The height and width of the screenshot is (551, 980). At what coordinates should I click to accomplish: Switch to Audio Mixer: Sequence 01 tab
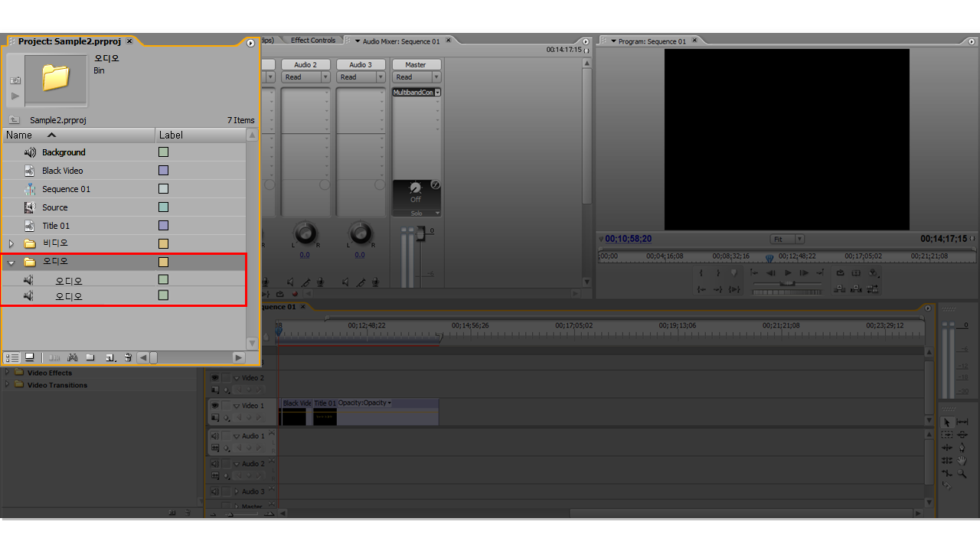coord(400,41)
